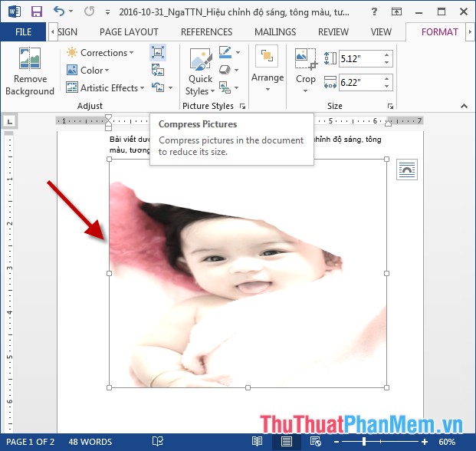Click the 60% zoom level

(x=447, y=442)
